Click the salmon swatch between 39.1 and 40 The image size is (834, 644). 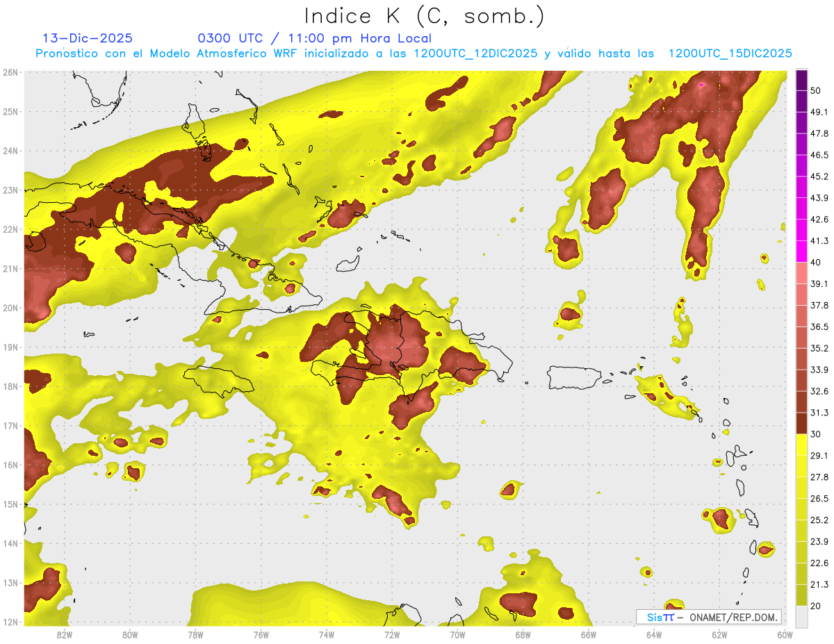pyautogui.click(x=801, y=272)
